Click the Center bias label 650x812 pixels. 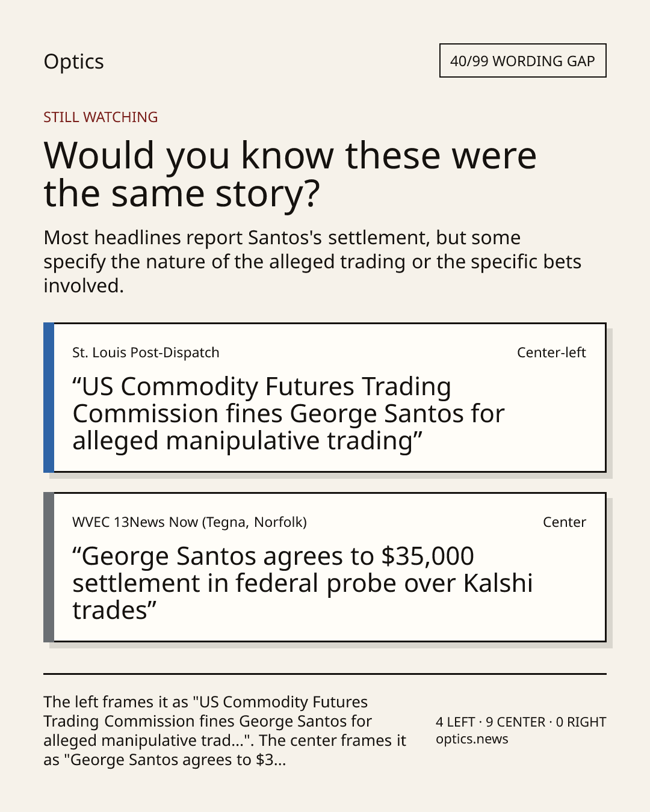tap(565, 522)
